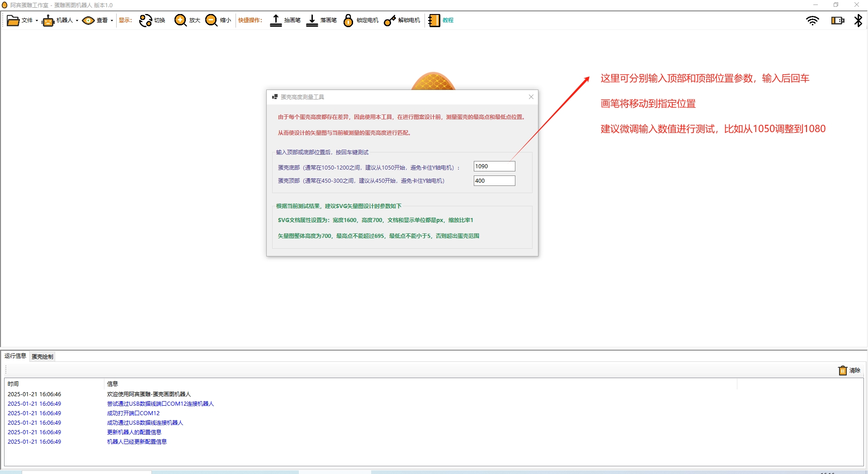The image size is (868, 474).
Task: Open the 教程 tutorial notebook icon
Action: click(434, 20)
